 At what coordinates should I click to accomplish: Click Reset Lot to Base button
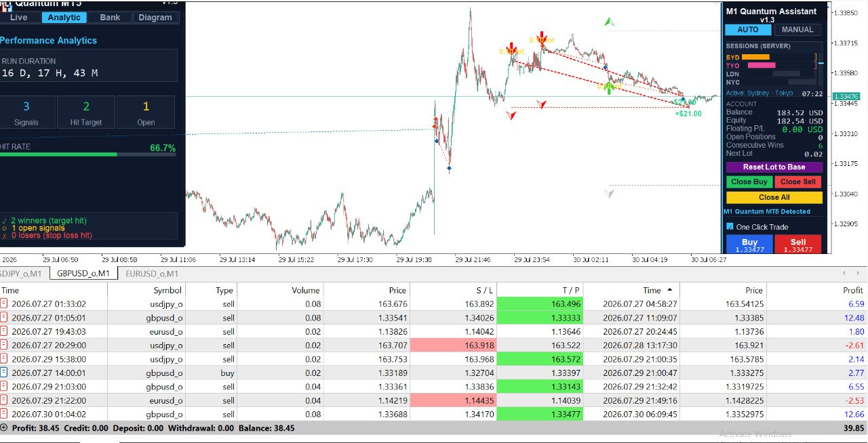774,167
